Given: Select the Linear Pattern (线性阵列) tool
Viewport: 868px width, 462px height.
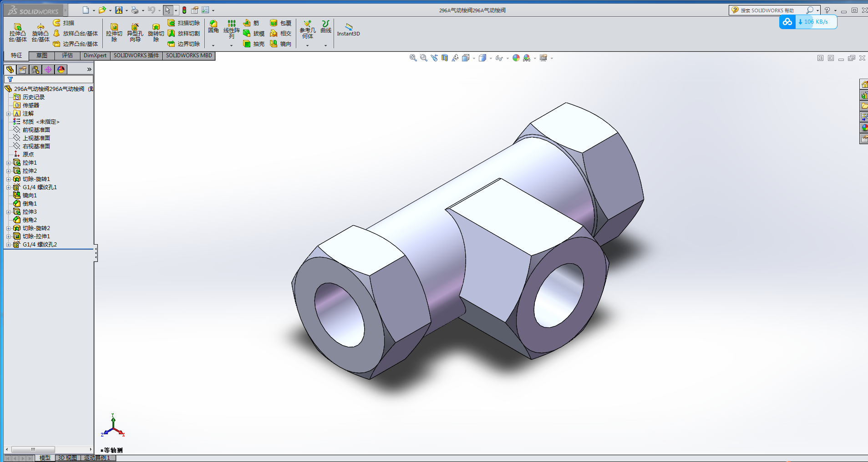Looking at the screenshot, I should tap(231, 30).
